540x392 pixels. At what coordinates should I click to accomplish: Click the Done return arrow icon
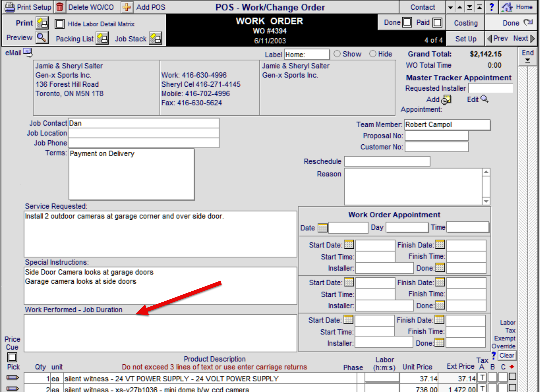[x=528, y=22]
